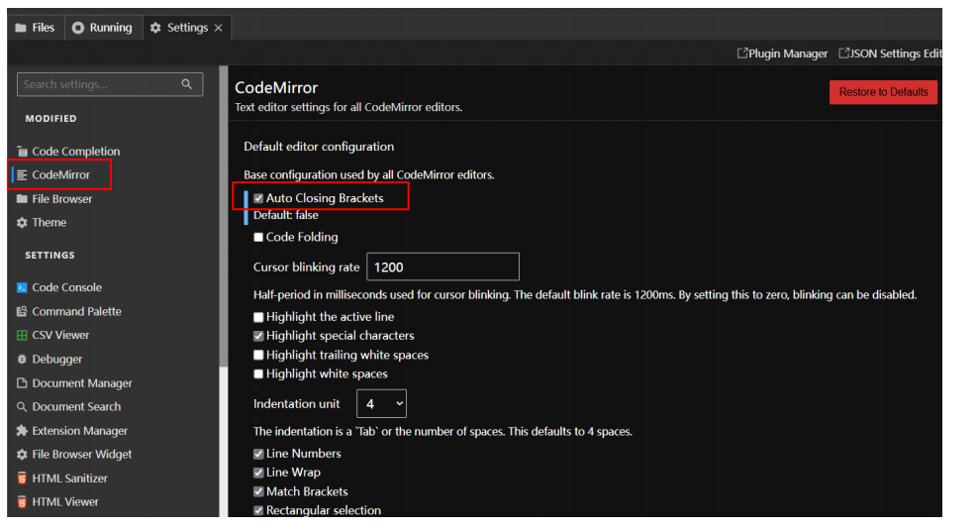Click the CodeMirror lines icon

click(x=22, y=175)
